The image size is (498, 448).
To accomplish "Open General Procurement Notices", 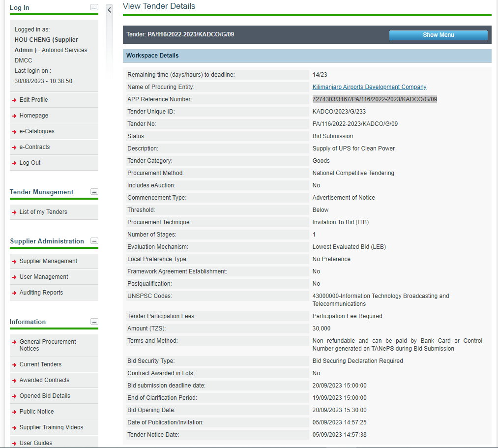I will 48,345.
